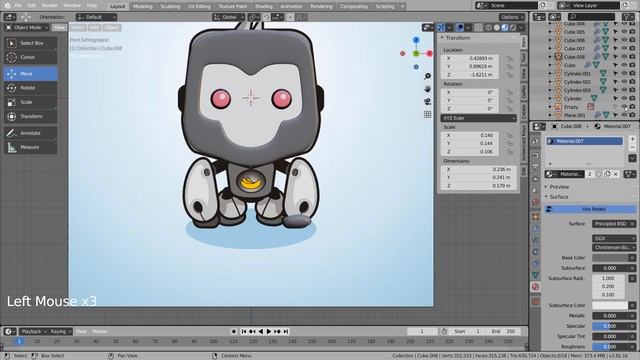Open the Surface Principled BSDF dropdown
640x360 pixels.
[613, 224]
